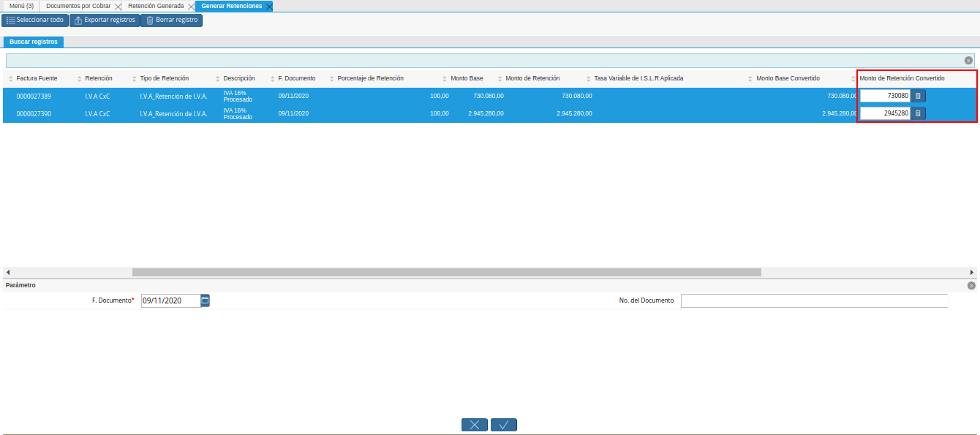Open the Retención Generada tab
The image size is (980, 435).
tap(156, 6)
